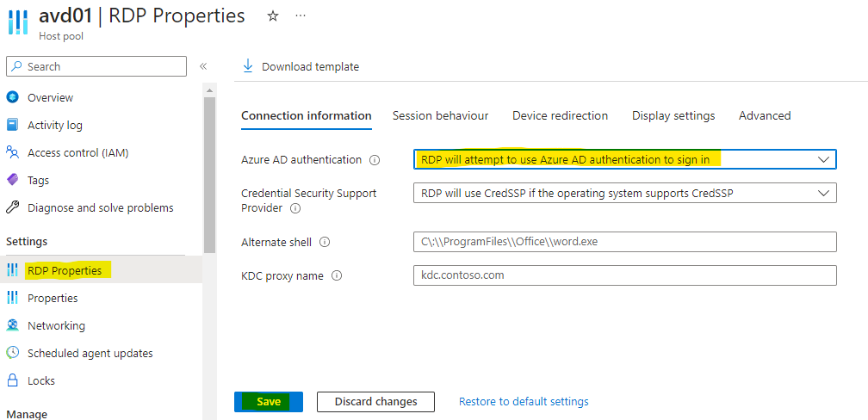The image size is (868, 420).
Task: Show info tooltip for Alternate shell
Action: [x=325, y=242]
